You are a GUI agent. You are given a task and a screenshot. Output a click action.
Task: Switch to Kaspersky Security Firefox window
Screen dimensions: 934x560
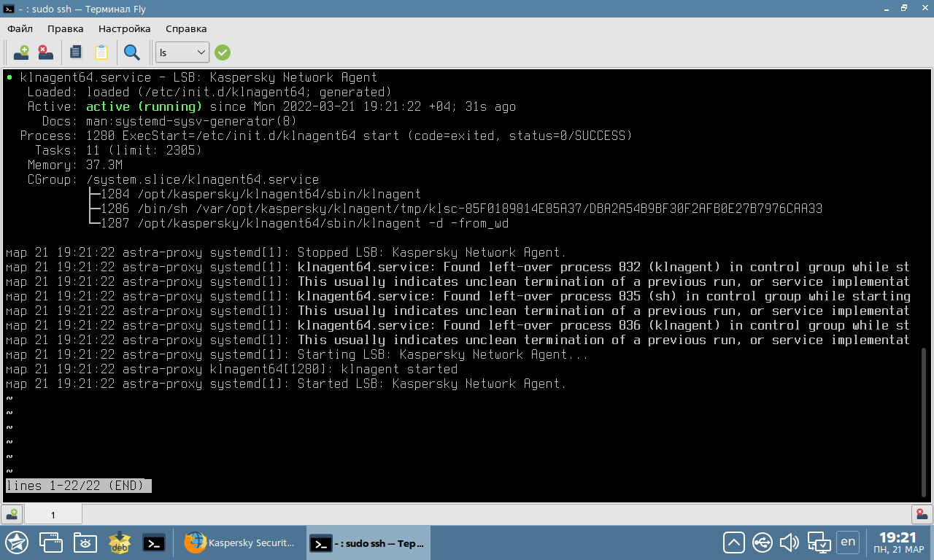click(x=241, y=543)
